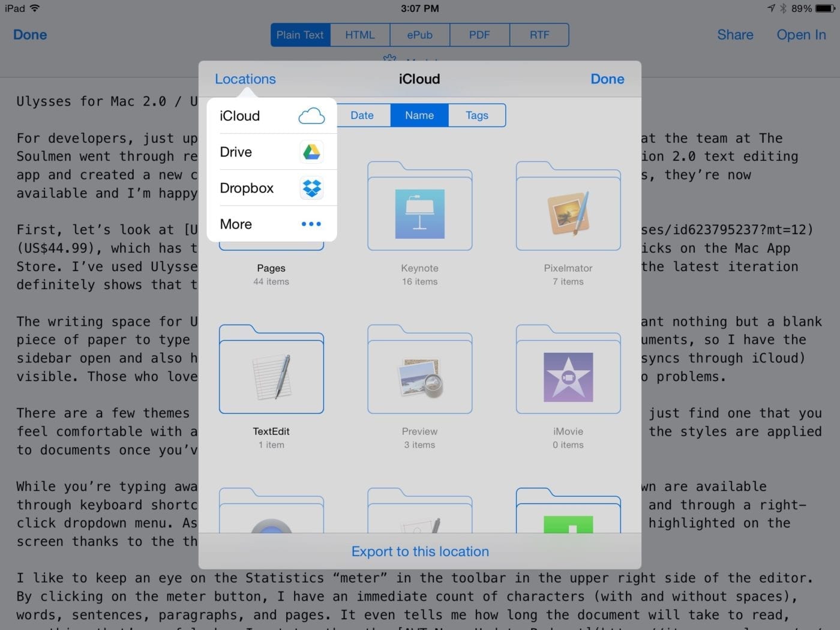Viewport: 840px width, 630px height.
Task: Open the Share option
Action: pyautogui.click(x=735, y=35)
